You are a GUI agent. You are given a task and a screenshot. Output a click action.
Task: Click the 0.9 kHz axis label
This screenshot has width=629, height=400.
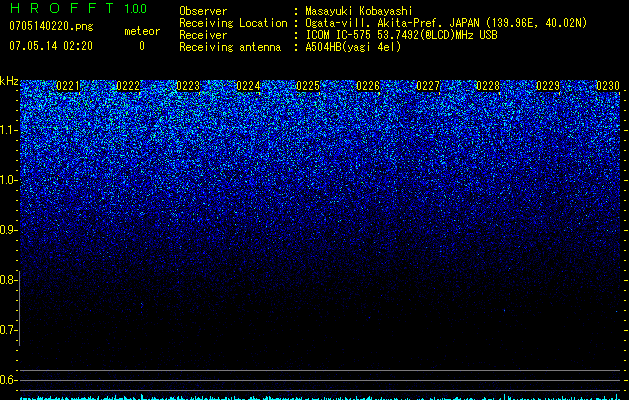pyautogui.click(x=8, y=230)
